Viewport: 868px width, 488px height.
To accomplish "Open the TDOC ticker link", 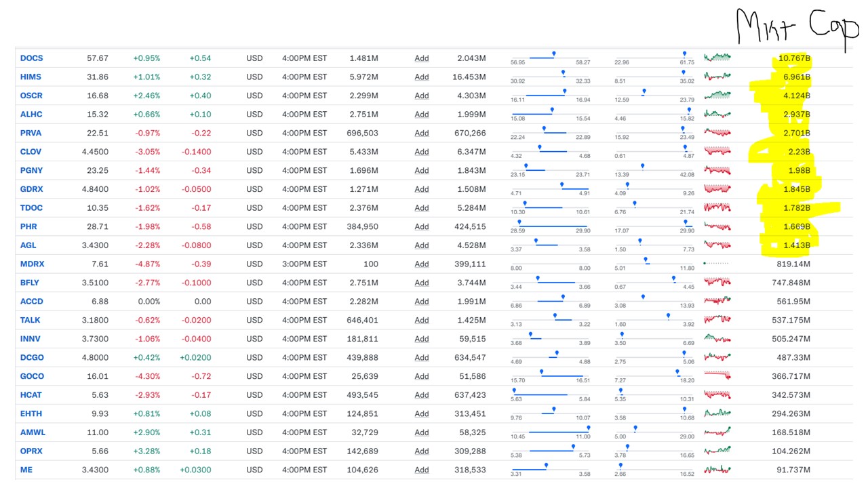I will pyautogui.click(x=31, y=208).
